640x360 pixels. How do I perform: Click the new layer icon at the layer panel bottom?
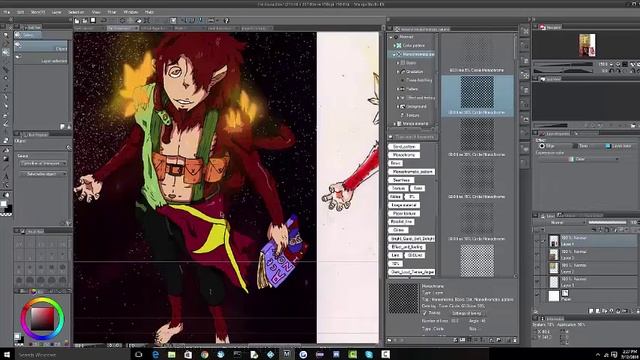(x=591, y=311)
